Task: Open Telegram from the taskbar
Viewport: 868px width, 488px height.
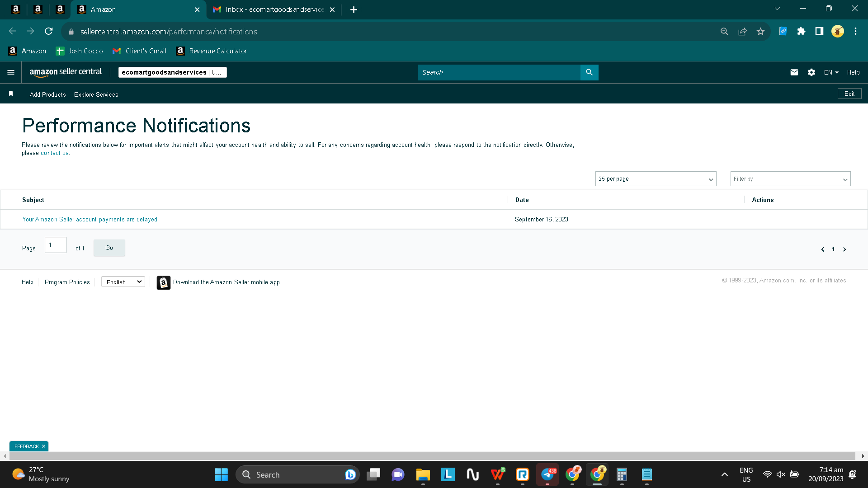Action: click(x=547, y=474)
